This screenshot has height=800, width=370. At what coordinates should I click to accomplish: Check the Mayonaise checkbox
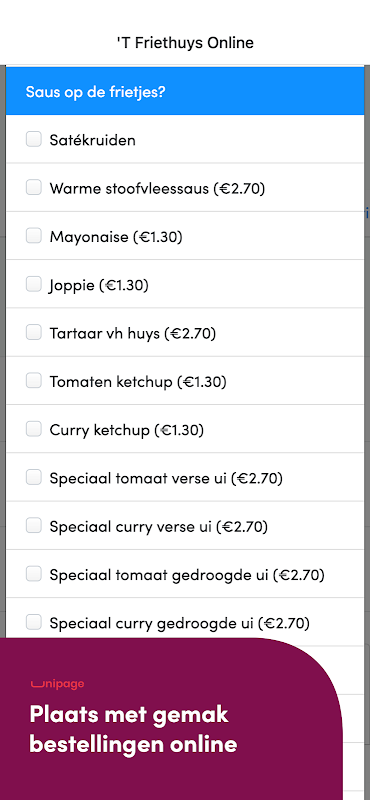34,235
